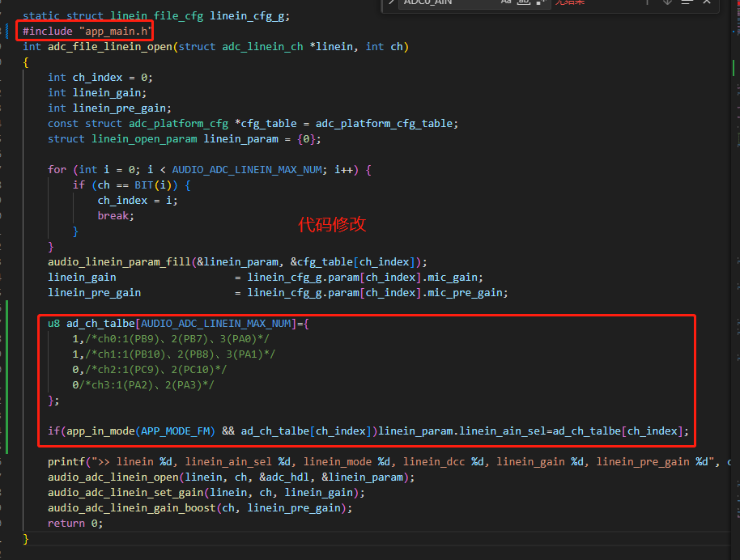
Task: Toggle Match Case in the find widget
Action: click(506, 2)
